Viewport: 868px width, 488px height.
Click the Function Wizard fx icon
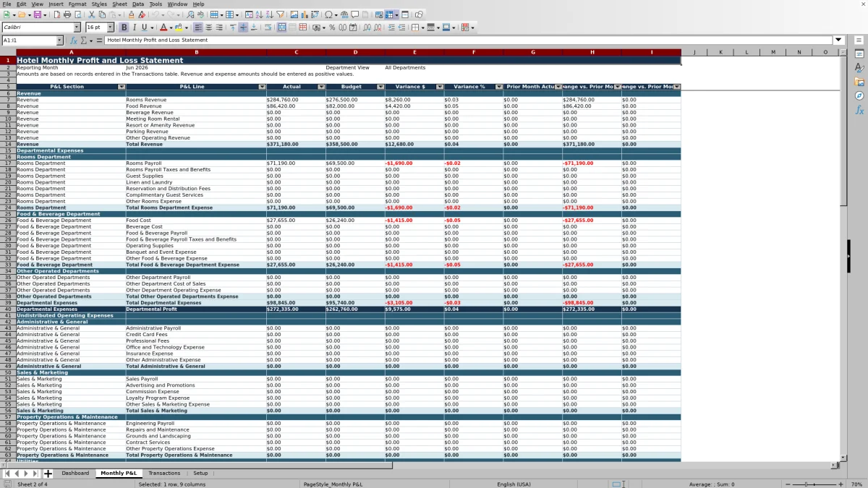point(74,40)
